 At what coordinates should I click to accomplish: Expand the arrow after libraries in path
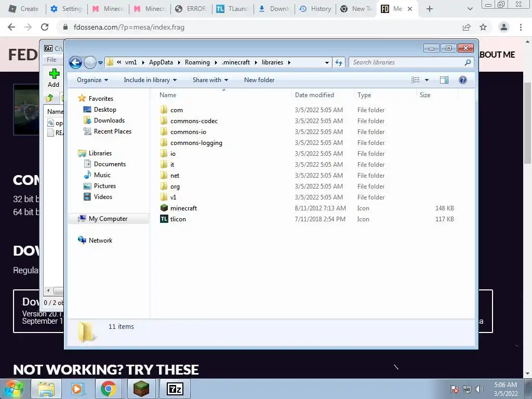pyautogui.click(x=289, y=62)
